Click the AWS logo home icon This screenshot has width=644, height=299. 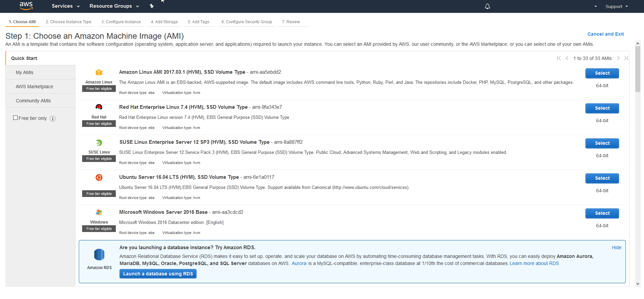click(x=26, y=6)
